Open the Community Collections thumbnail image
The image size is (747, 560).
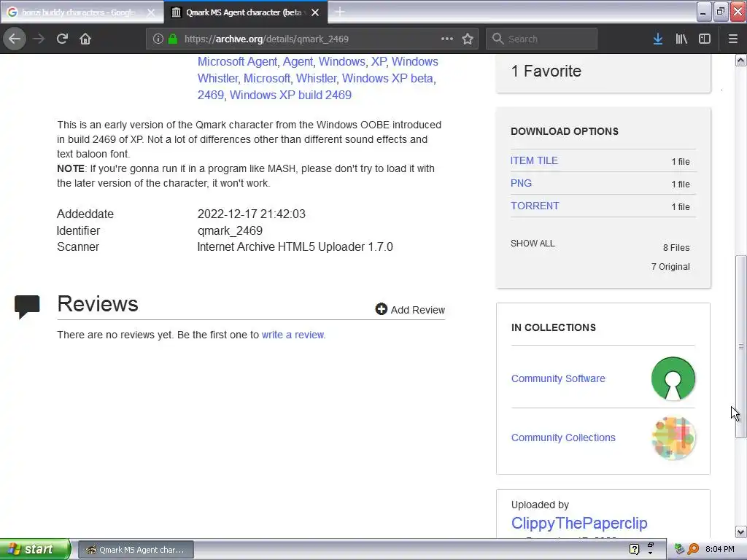pos(673,437)
